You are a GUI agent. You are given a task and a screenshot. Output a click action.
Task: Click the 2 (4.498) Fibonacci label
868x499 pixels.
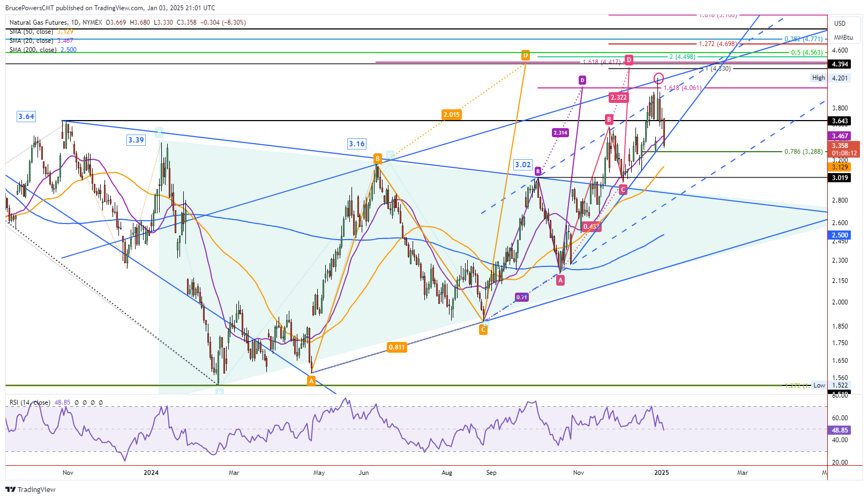682,57
